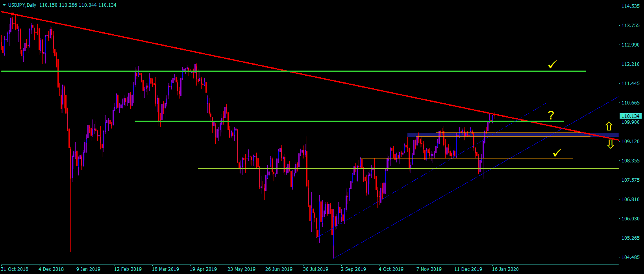The width and height of the screenshot is (644, 274).
Task: Click date label 30 Jul 2019
Action: pos(316,269)
